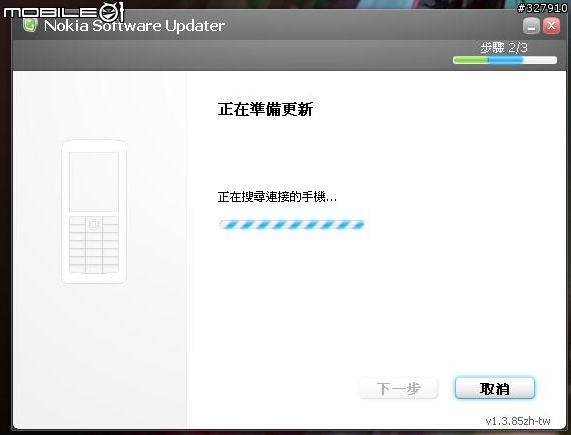The height and width of the screenshot is (435, 571).
Task: Click the striped phone-search progress bar
Action: pyautogui.click(x=291, y=225)
